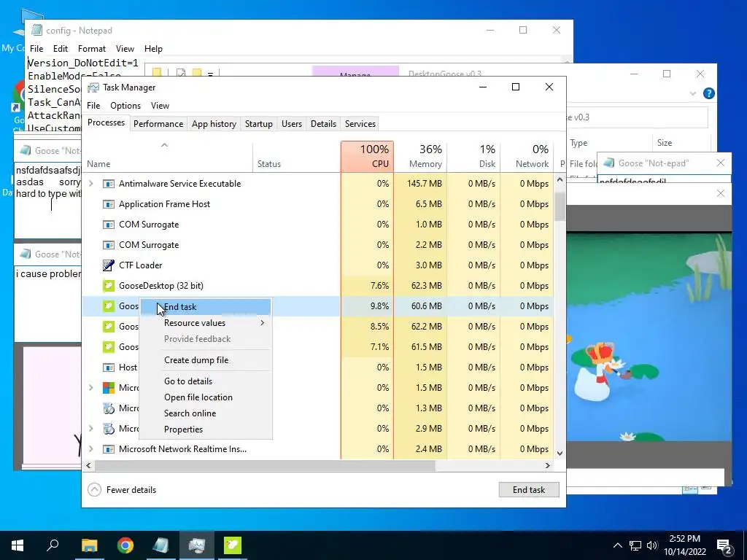Screen dimensions: 747x560
Task: Sort by Disk column header
Action: [x=473, y=157]
